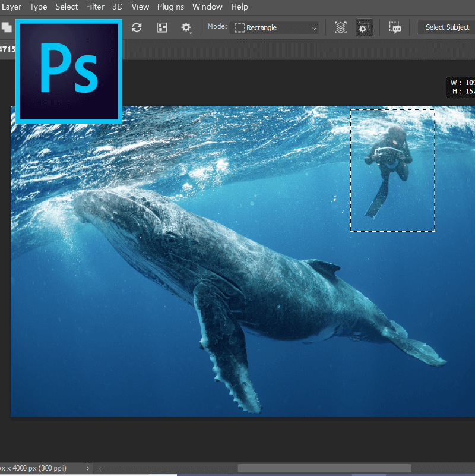The image size is (475, 476).
Task: Click the selection mode icon at toolbar left
Action: click(x=7, y=27)
